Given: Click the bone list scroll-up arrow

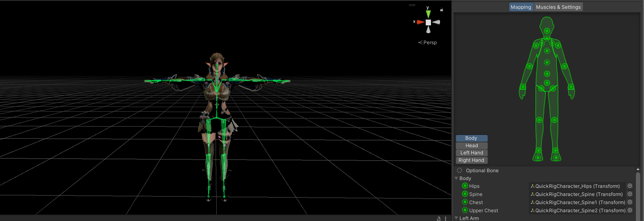Looking at the screenshot, I should 638,169.
